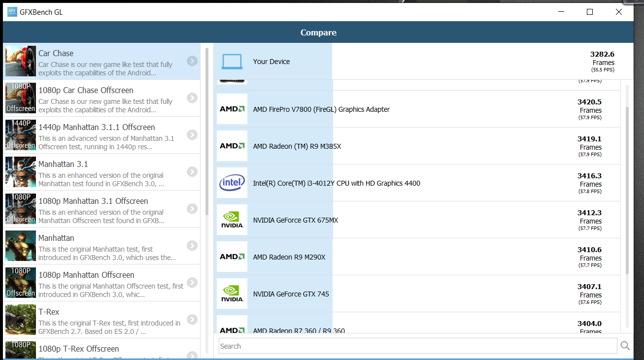The image size is (644, 360).
Task: Open the 1440p Manhattan 3.1.1 Offscreen arrow
Action: (x=192, y=135)
